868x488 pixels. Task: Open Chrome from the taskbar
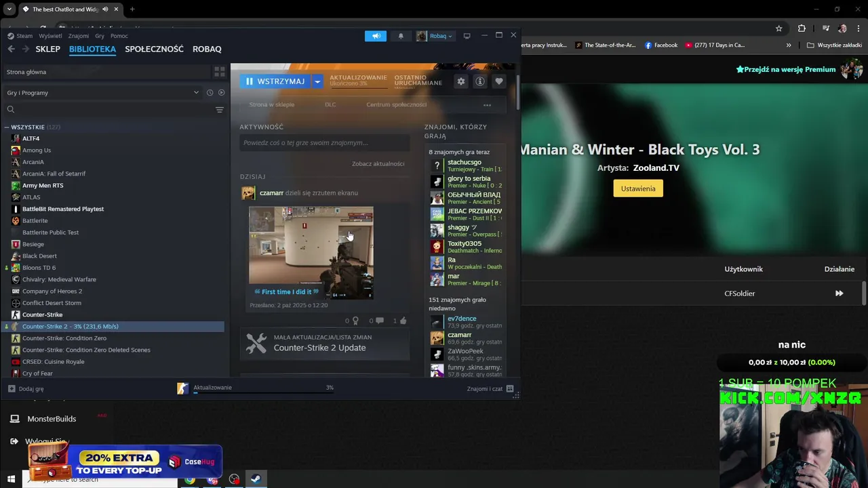pyautogui.click(x=190, y=479)
